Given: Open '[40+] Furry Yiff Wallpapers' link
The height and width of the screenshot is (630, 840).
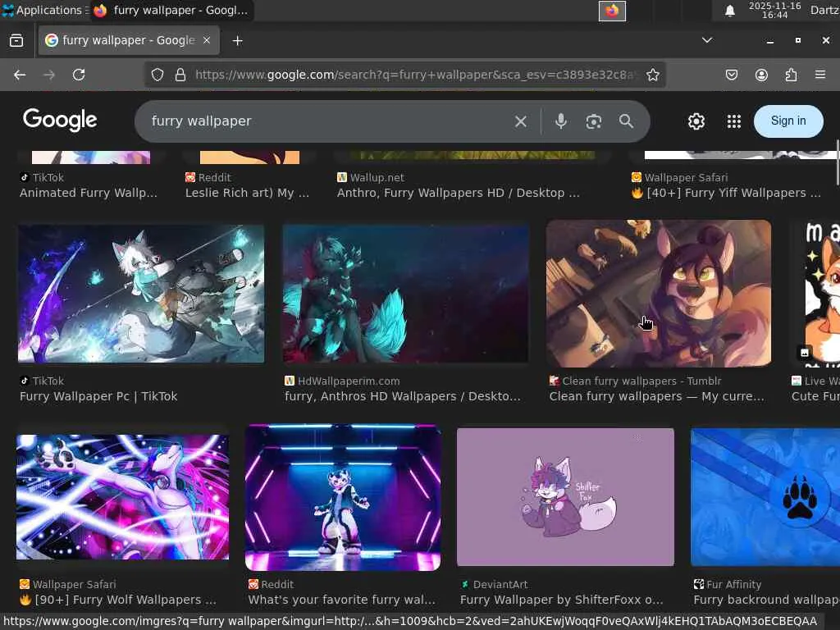Looking at the screenshot, I should (727, 193).
